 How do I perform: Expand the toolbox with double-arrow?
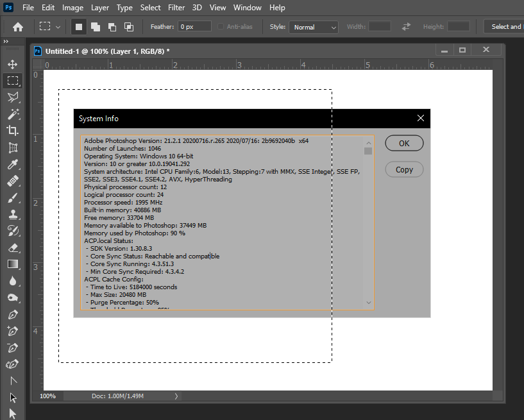click(x=6, y=42)
